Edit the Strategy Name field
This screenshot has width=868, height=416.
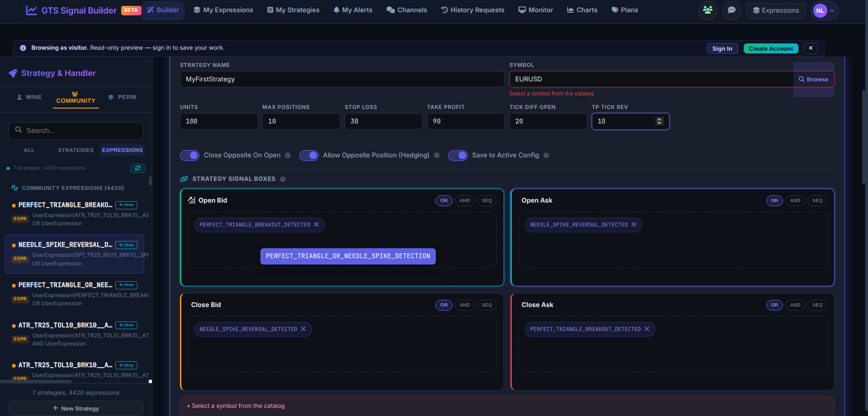click(342, 79)
